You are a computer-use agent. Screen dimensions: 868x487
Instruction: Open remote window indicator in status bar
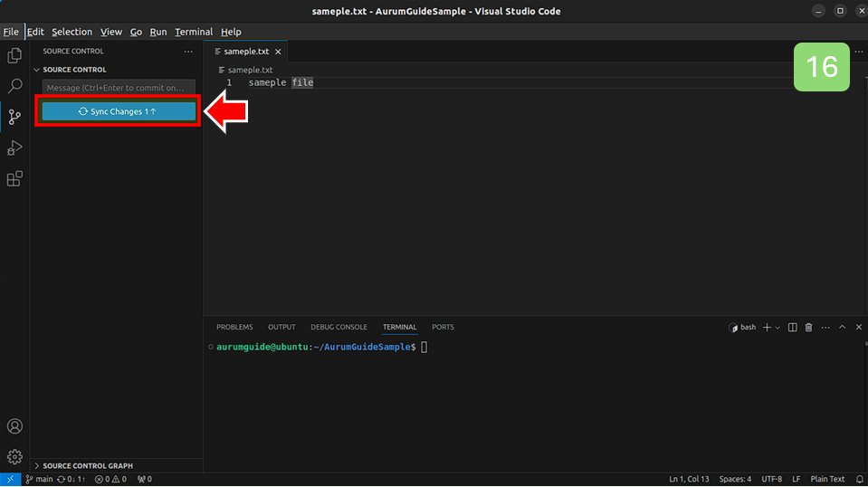(x=11, y=479)
